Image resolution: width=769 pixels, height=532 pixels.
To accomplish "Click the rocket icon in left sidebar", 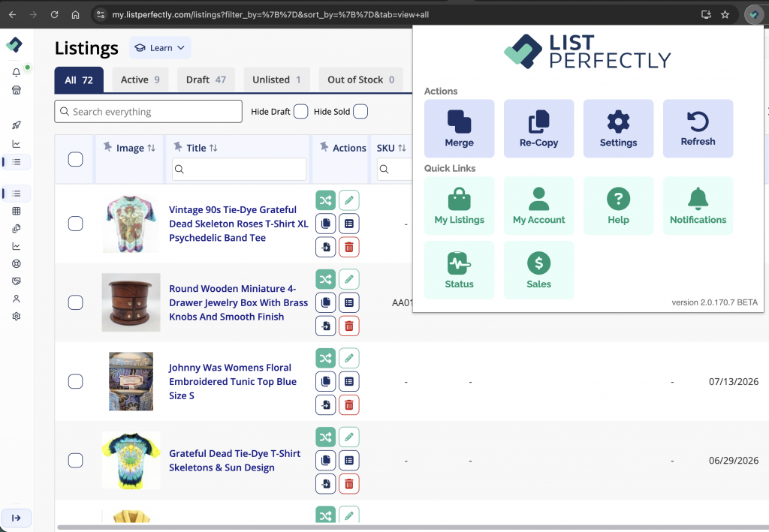I will click(x=17, y=125).
